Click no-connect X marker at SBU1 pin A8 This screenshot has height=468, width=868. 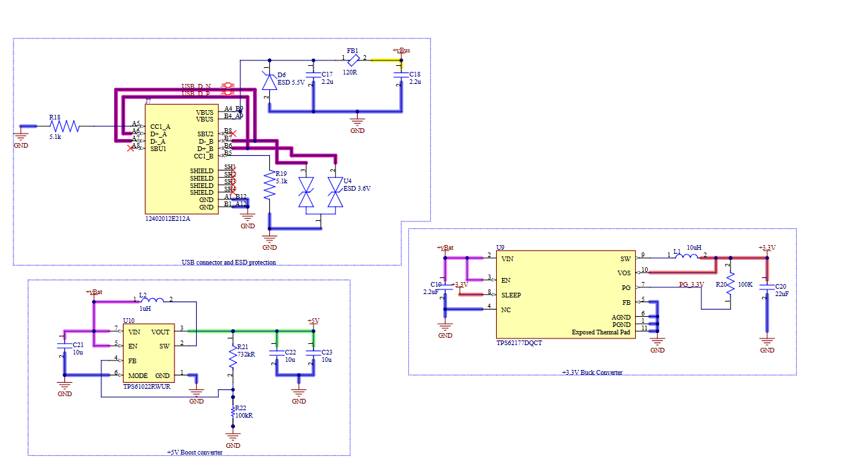tap(132, 147)
